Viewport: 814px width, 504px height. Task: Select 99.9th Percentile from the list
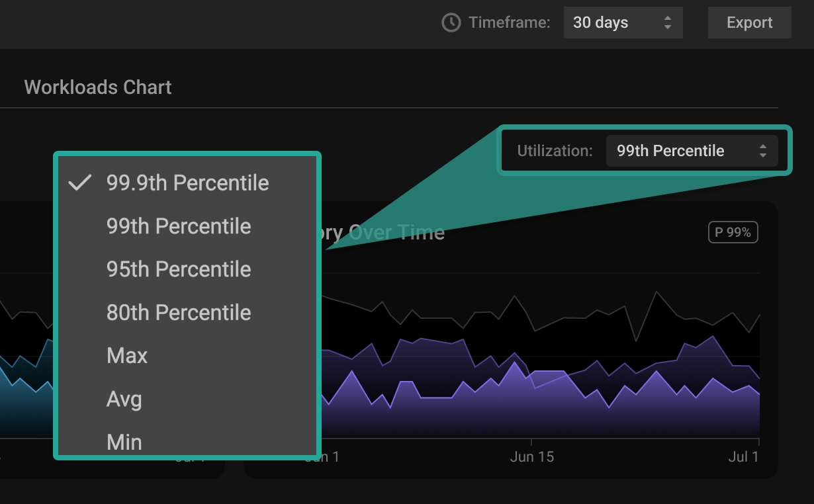point(187,183)
